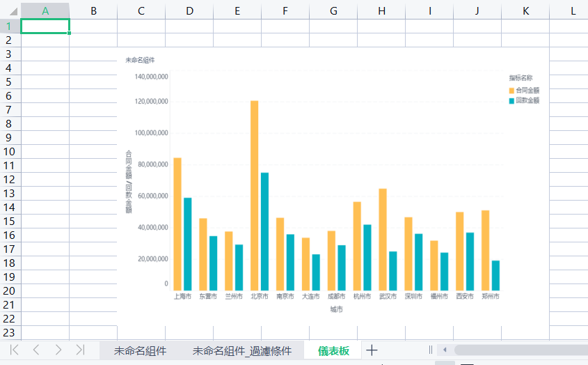Select column K header
Image resolution: width=588 pixels, height=365 pixels.
coord(525,11)
